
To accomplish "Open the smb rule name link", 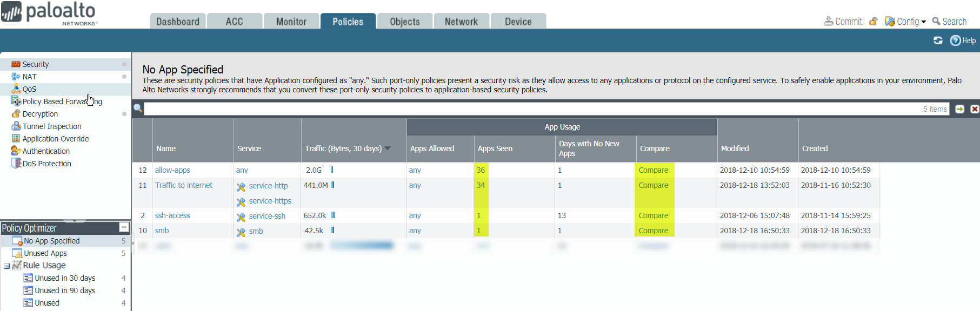I will (x=162, y=231).
